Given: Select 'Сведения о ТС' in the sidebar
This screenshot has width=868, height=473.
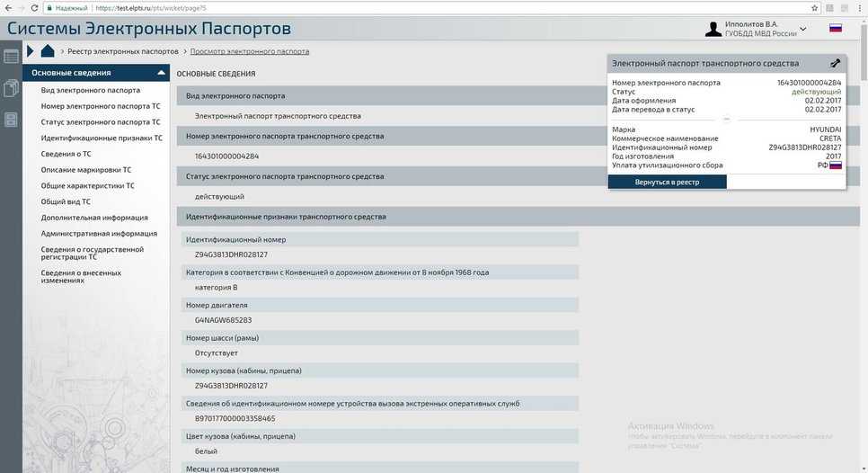Looking at the screenshot, I should 66,154.
